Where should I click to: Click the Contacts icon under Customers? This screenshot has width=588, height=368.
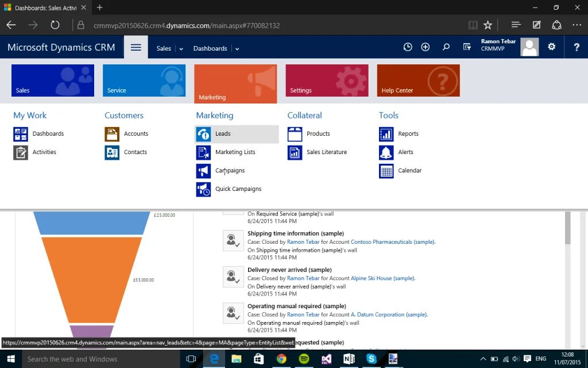112,152
